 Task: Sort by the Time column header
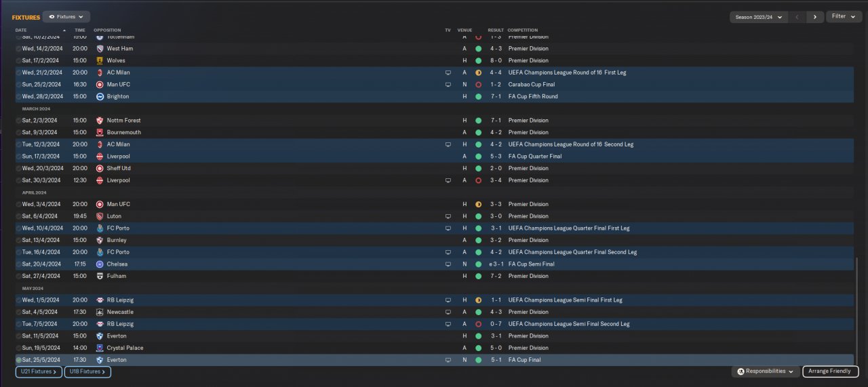click(79, 30)
